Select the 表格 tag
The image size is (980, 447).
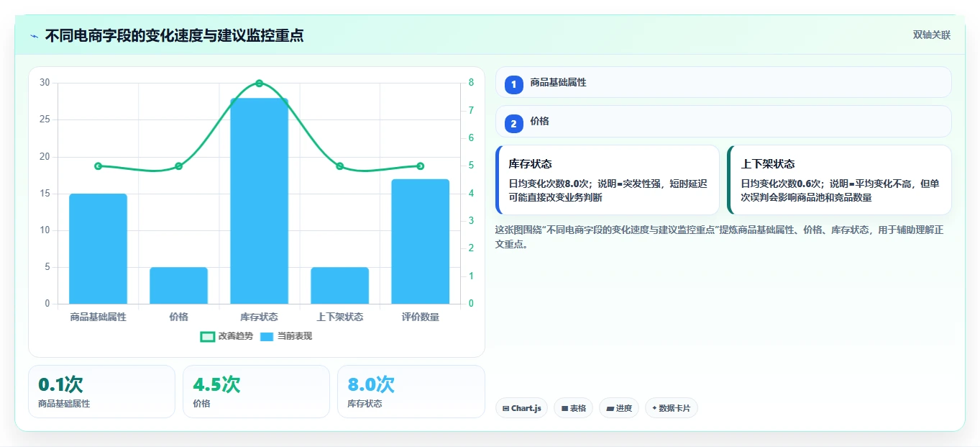tap(573, 408)
